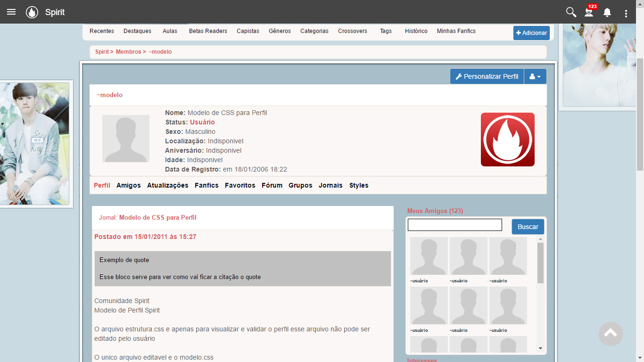This screenshot has width=644, height=362.
Task: Click the Comunidade Spirit text line
Action: pos(122,301)
